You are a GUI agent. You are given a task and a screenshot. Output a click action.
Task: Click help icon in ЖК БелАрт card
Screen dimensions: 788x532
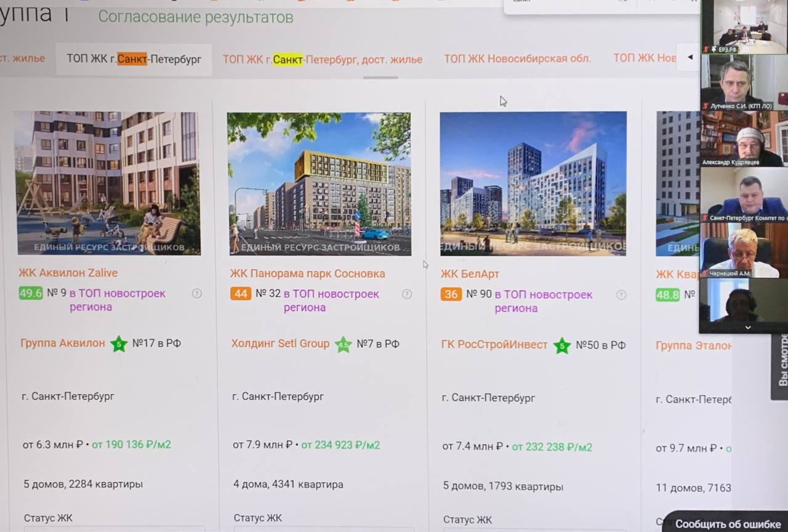click(621, 294)
